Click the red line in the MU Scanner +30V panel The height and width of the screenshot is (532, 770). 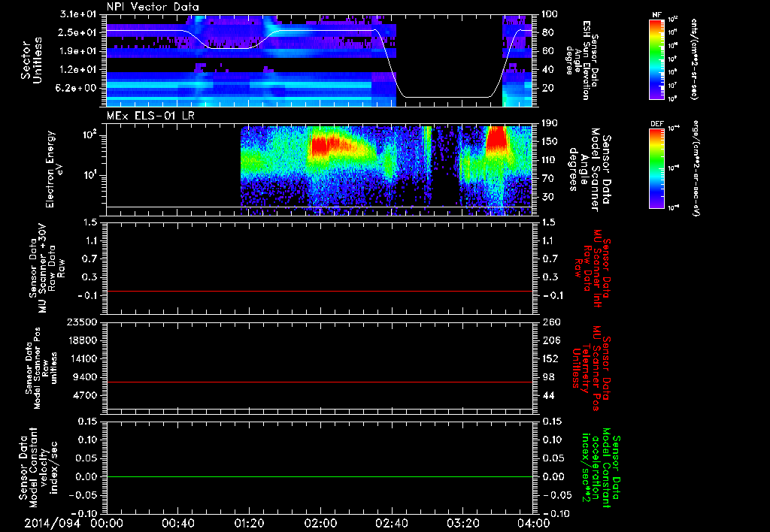pos(319,291)
